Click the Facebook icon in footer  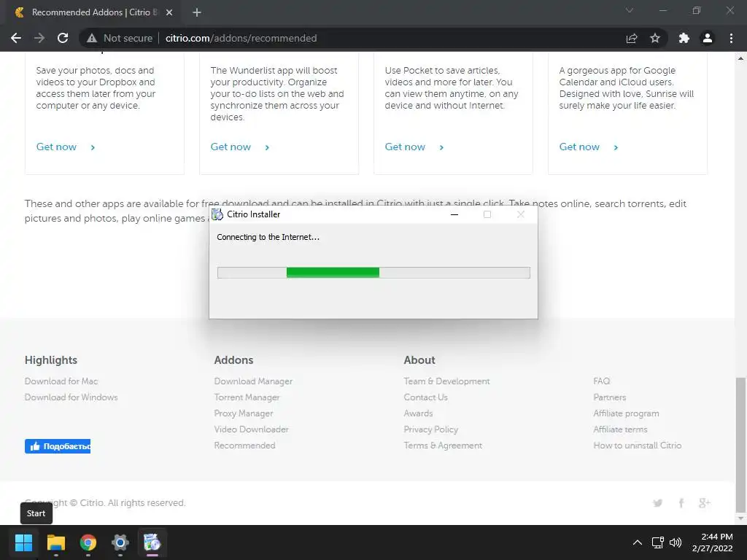click(681, 503)
